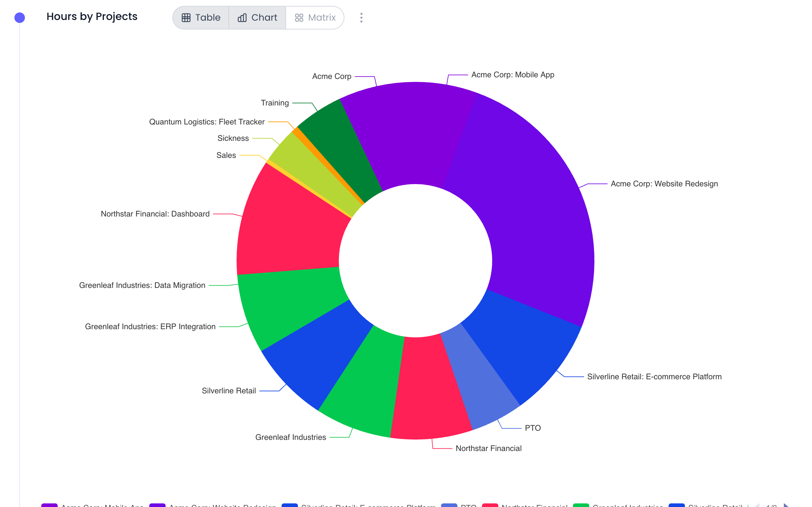
Task: Click the Hours by Projects heading
Action: click(x=92, y=16)
